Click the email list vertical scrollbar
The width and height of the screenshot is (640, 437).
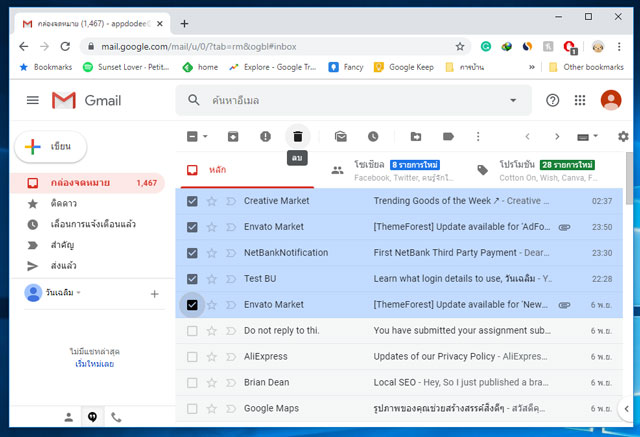coord(629,177)
